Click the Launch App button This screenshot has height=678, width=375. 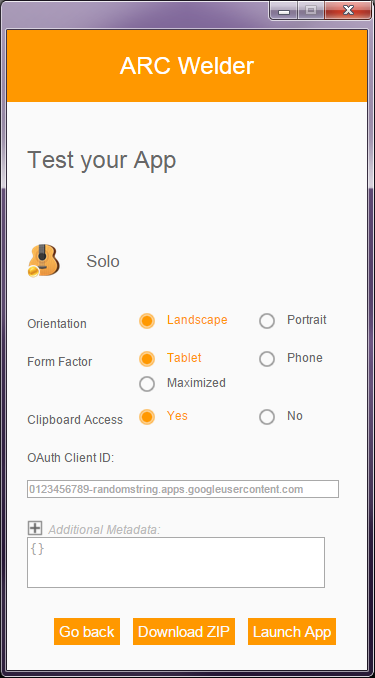(292, 632)
